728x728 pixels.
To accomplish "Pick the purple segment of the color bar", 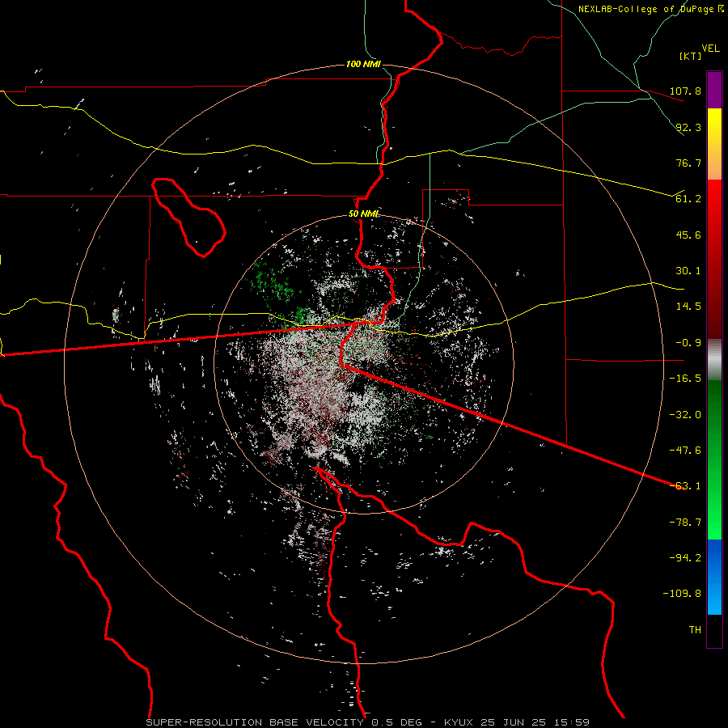I will [714, 91].
